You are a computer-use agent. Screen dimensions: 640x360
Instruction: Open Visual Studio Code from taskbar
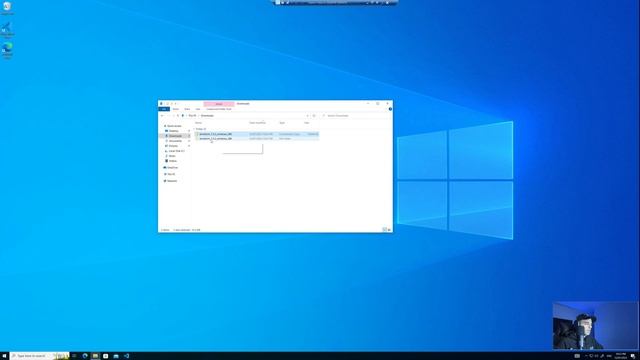point(127,356)
